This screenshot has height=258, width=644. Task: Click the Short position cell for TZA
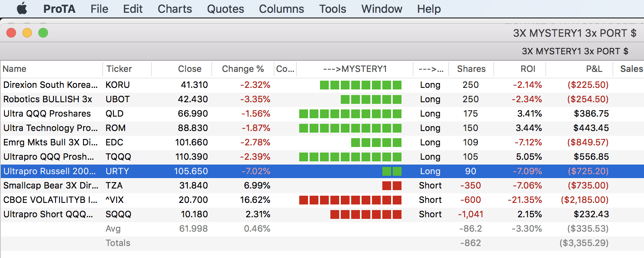click(x=430, y=185)
